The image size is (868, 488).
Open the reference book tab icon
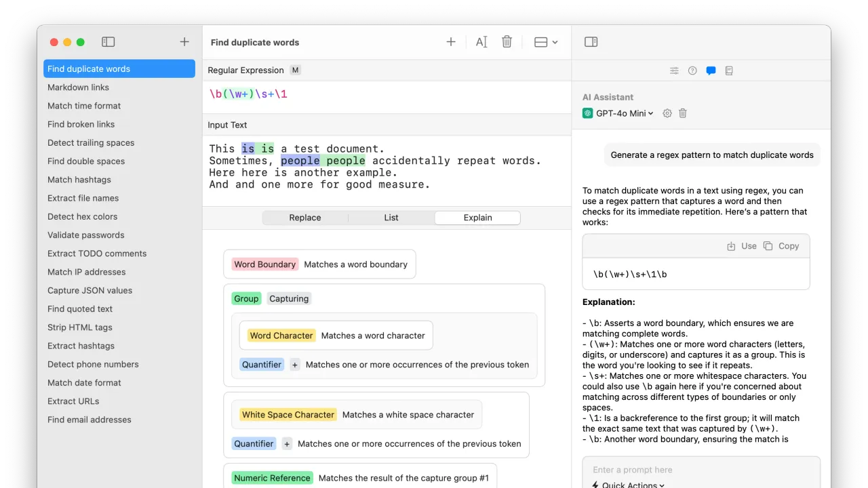(x=729, y=70)
